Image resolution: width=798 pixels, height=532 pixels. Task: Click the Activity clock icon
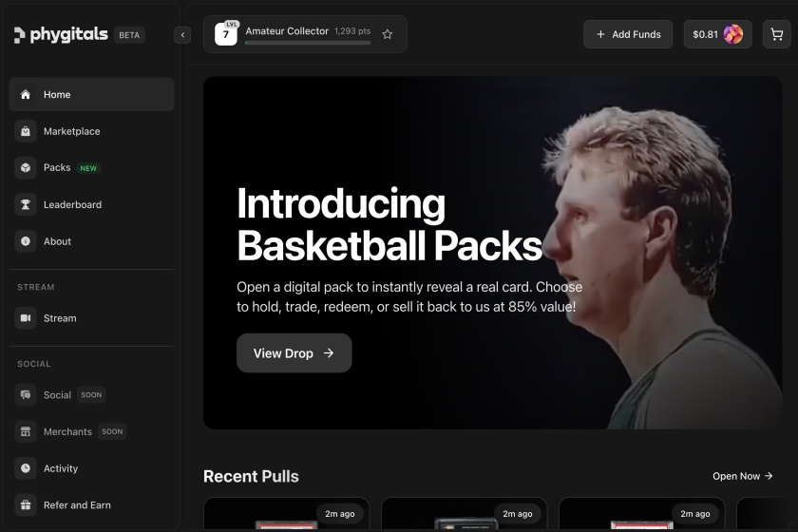(26, 468)
